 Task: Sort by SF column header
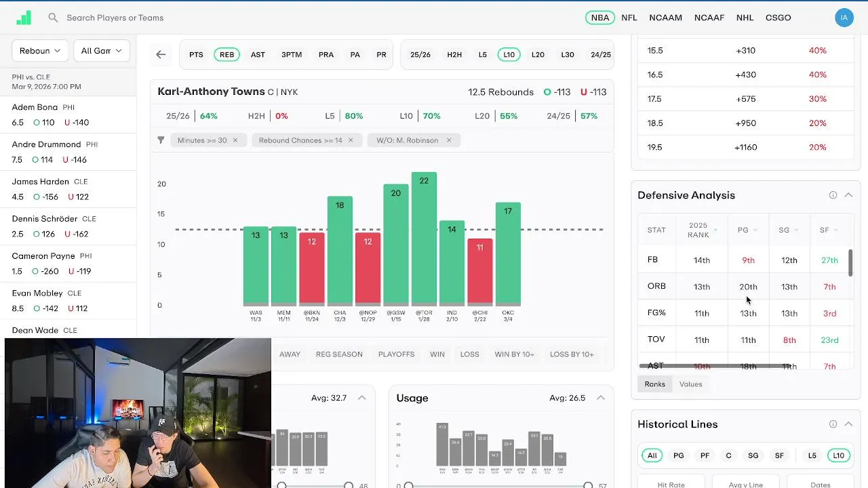pyautogui.click(x=829, y=230)
